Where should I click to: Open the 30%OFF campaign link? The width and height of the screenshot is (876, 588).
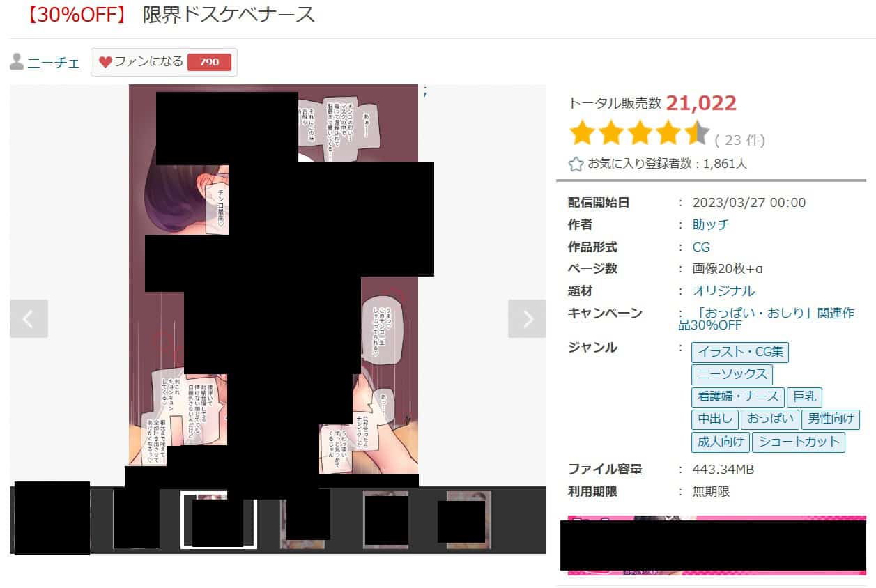pos(766,319)
